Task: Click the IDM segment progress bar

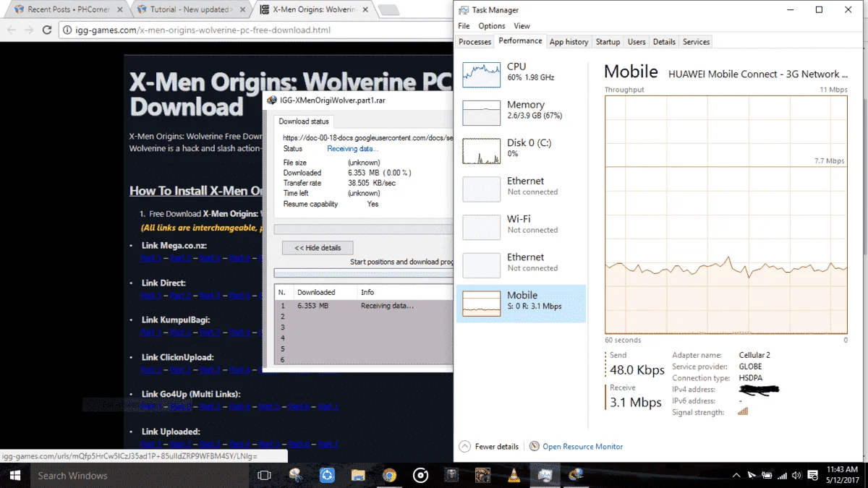Action: [x=364, y=273]
